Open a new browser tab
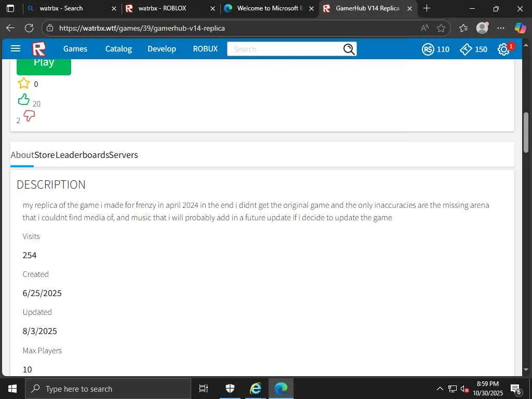The image size is (532, 399). [427, 8]
